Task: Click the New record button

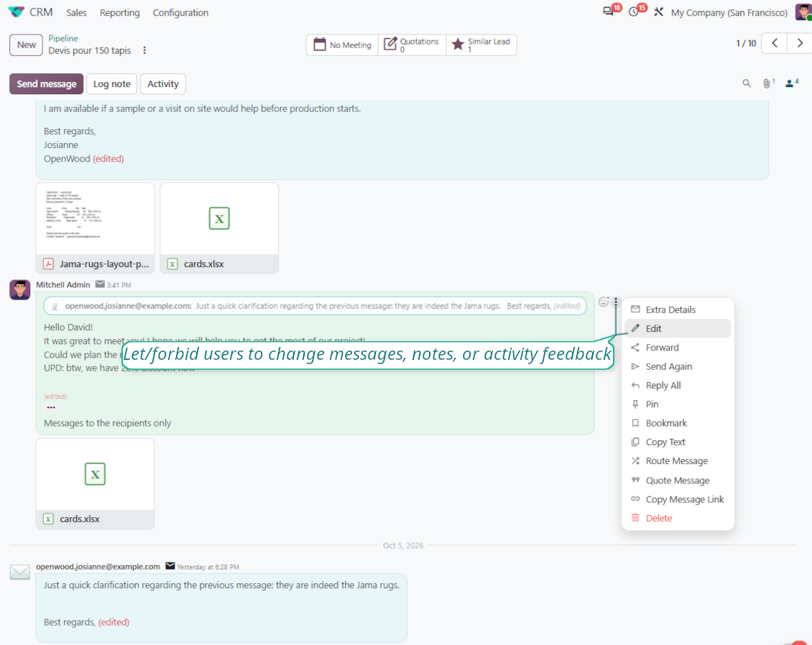Action: click(x=26, y=45)
